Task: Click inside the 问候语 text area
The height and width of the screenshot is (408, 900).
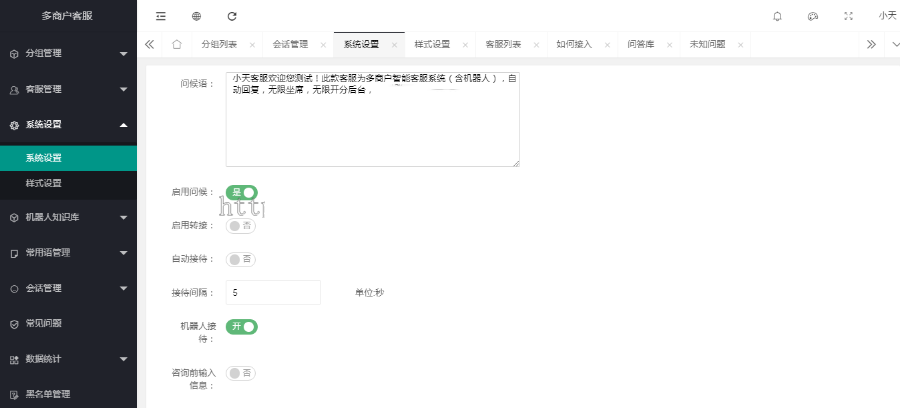Action: click(373, 119)
